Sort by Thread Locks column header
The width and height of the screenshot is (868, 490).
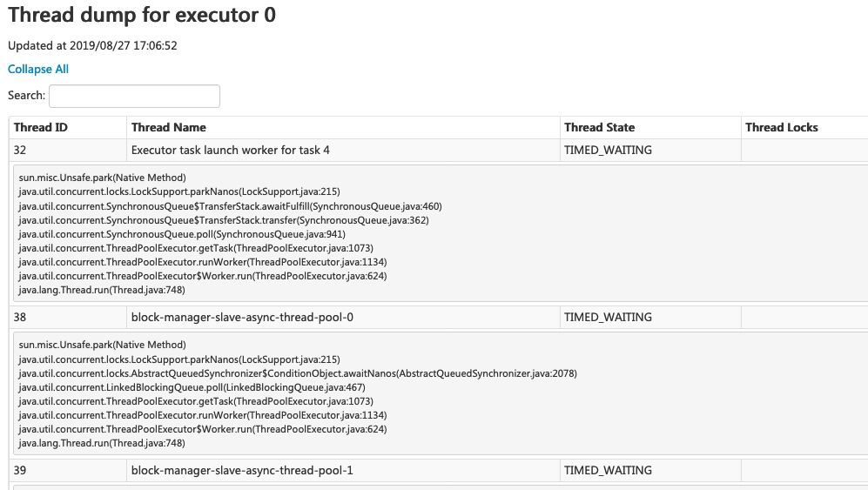click(781, 127)
